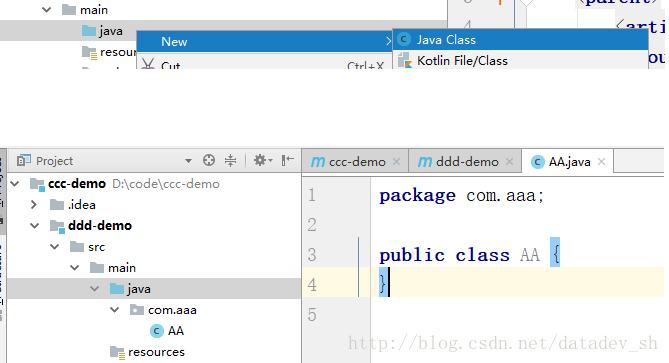Choose Kotlin File/Class from the submenu
Viewport: 669px width, 363px height.
click(x=520, y=61)
